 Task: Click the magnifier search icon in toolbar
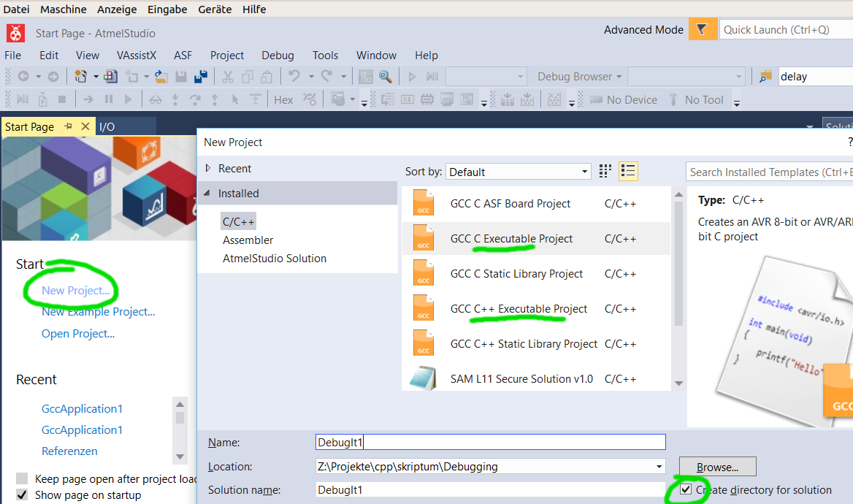385,77
